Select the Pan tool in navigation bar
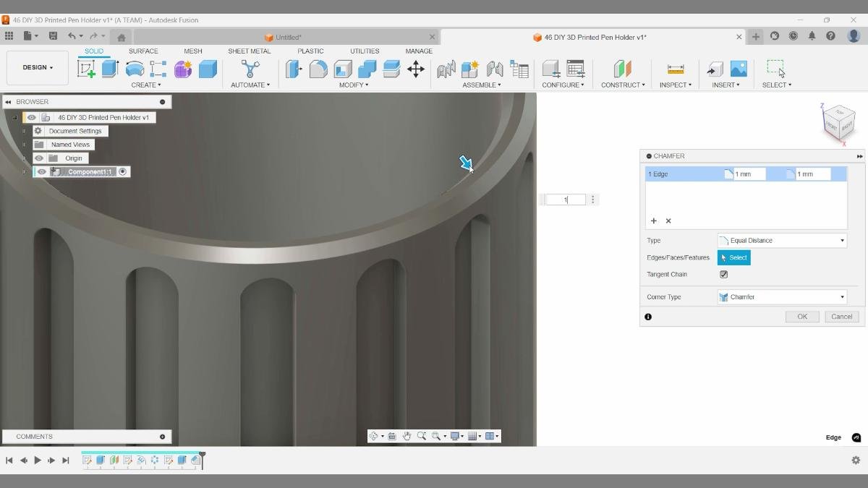 pyautogui.click(x=407, y=436)
